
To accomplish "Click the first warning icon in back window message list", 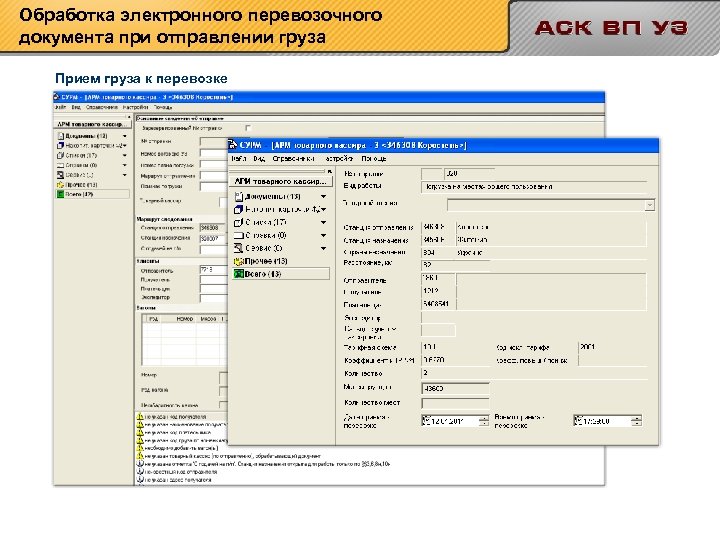I will (x=141, y=416).
